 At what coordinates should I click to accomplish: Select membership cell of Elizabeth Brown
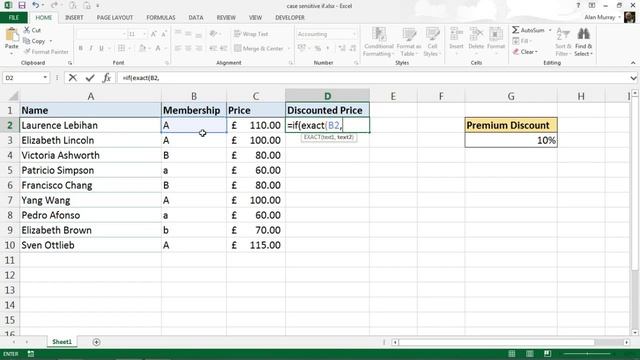pos(194,230)
